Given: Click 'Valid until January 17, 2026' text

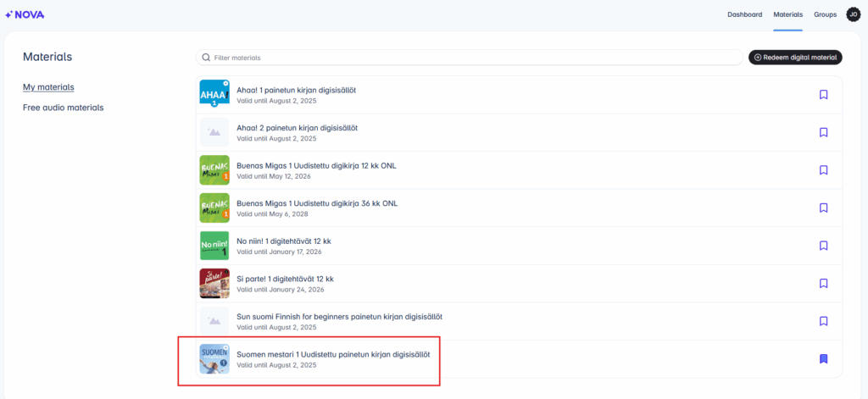Looking at the screenshot, I should (x=279, y=252).
